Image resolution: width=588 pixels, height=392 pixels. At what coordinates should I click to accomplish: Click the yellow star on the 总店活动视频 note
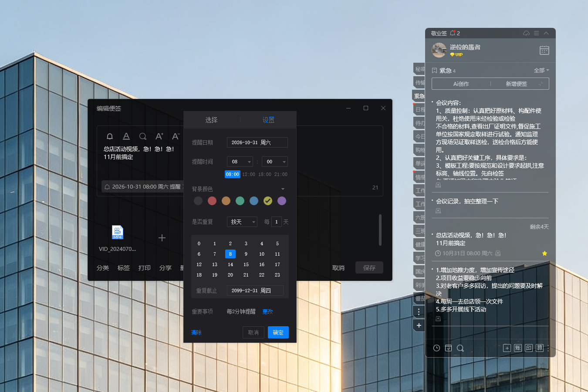pyautogui.click(x=544, y=253)
